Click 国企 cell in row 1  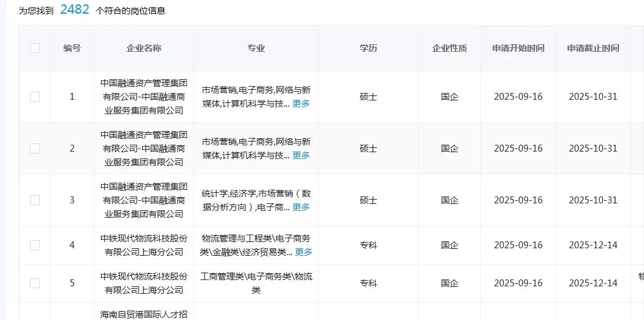(x=449, y=97)
